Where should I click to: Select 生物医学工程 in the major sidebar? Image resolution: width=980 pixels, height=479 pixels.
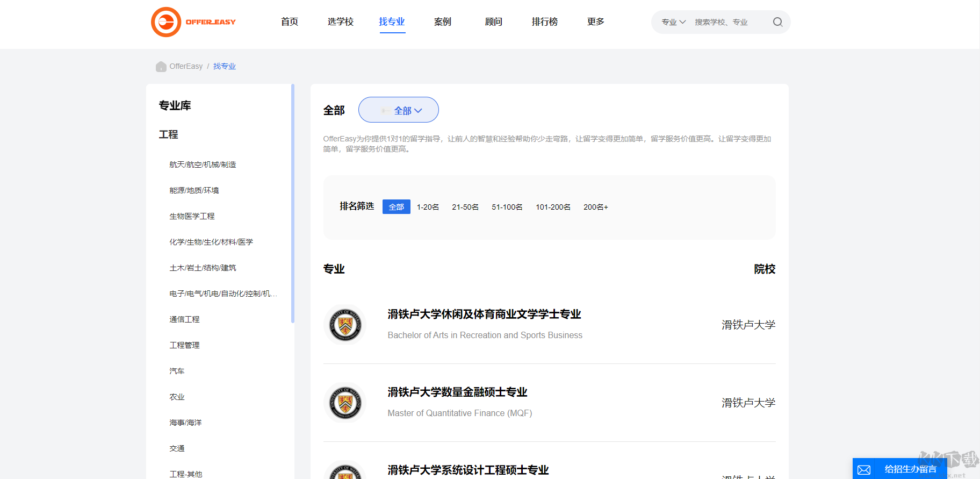192,216
